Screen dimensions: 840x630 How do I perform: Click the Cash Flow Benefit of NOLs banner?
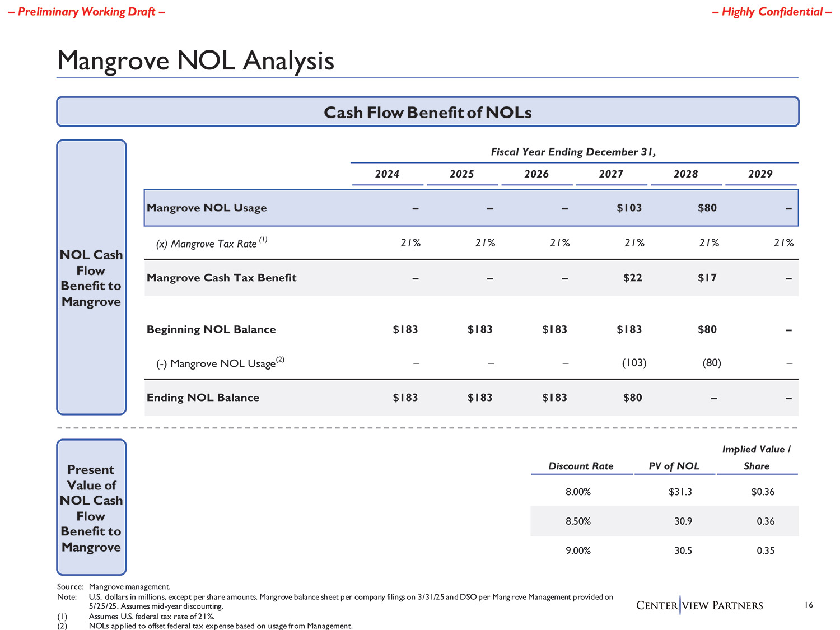[x=427, y=112]
